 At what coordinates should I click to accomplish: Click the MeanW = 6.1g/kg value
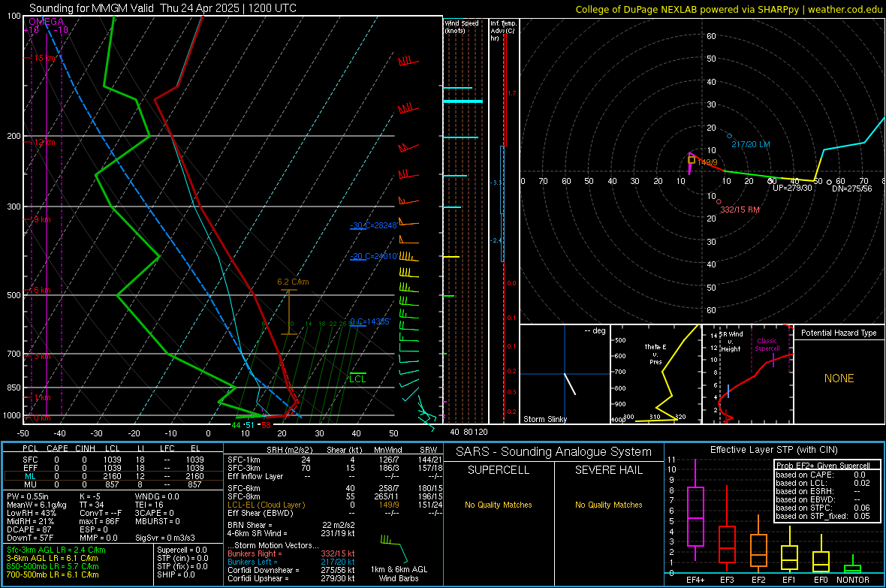click(37, 505)
